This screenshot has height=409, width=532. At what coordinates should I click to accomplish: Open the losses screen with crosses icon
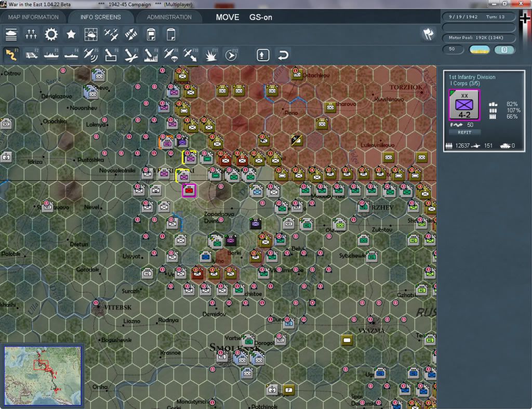[31, 35]
